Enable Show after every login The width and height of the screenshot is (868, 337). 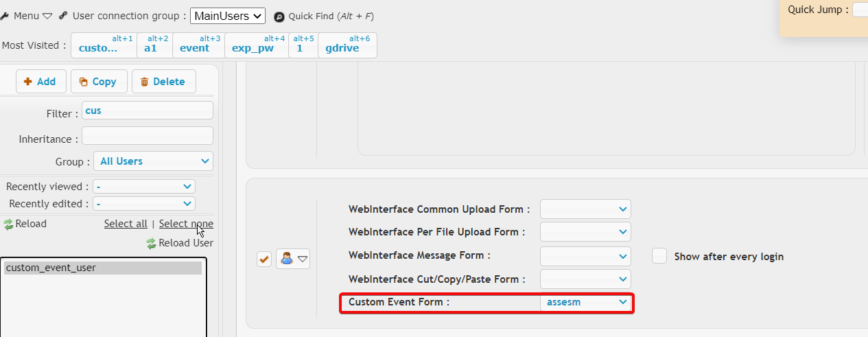pos(659,256)
